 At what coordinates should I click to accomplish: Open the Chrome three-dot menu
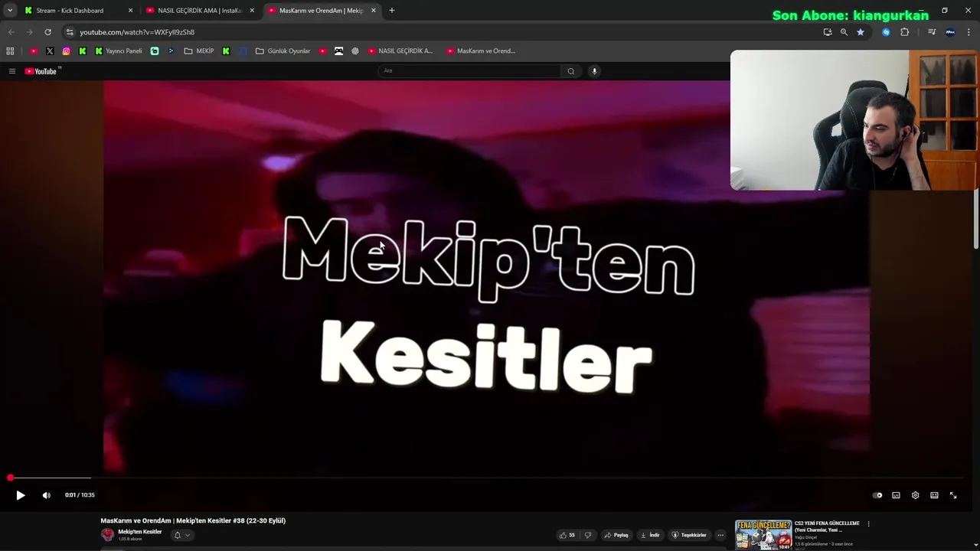tap(969, 32)
